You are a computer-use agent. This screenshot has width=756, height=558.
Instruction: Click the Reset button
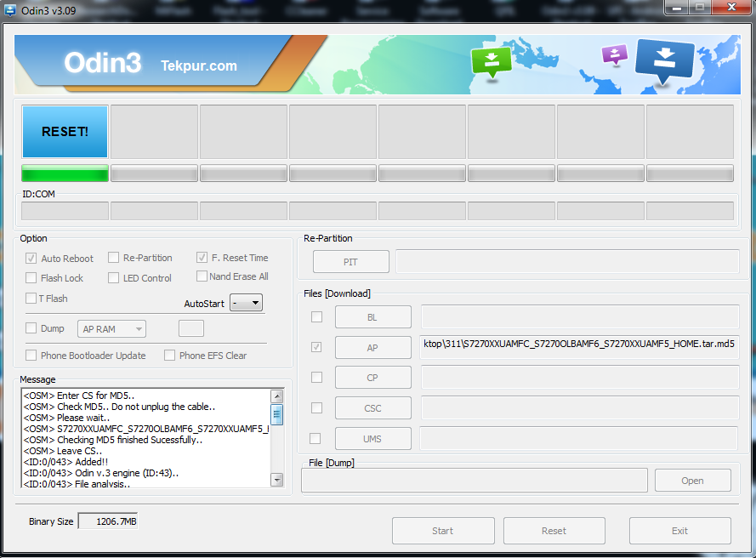554,531
